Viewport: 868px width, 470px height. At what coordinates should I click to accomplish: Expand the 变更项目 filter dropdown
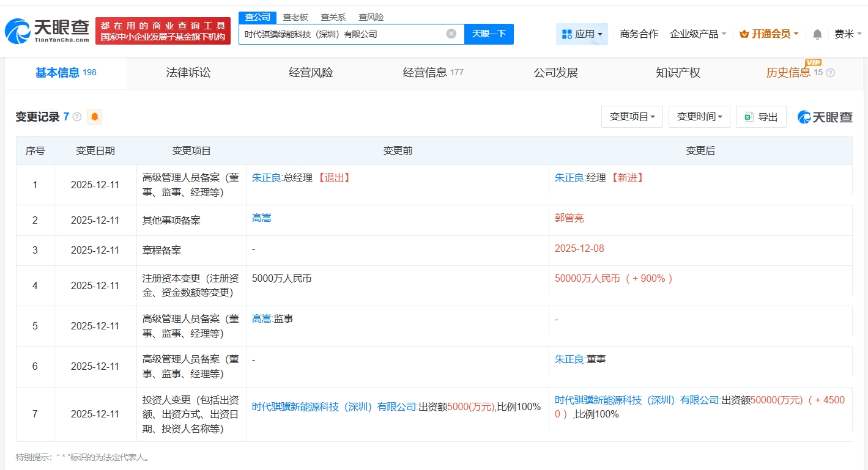[632, 117]
